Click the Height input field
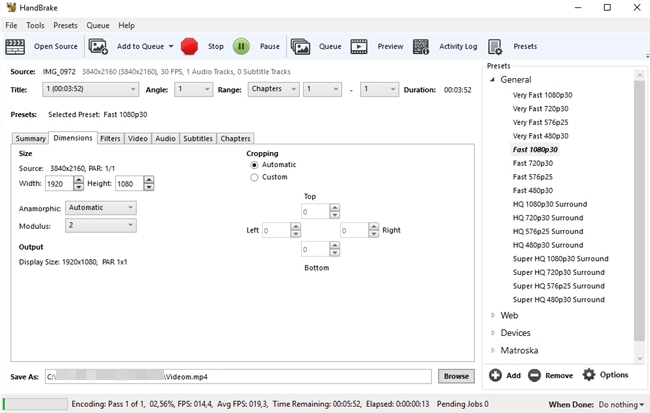Image resolution: width=650 pixels, height=413 pixels. pyautogui.click(x=130, y=183)
